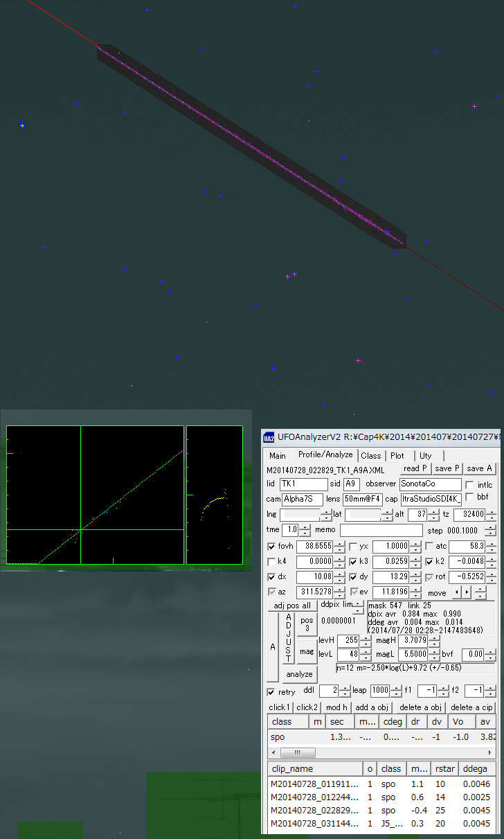Disable the retry checkbox

pyautogui.click(x=271, y=691)
